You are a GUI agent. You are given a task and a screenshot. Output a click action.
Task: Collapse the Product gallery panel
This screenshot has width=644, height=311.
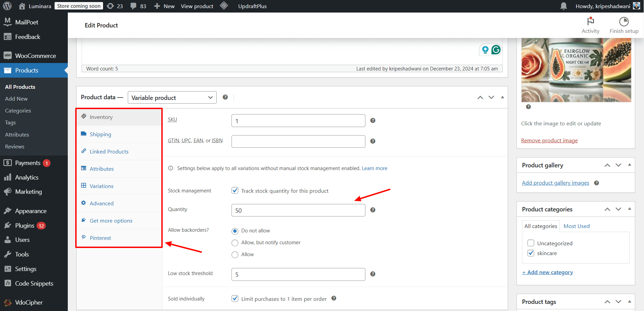coord(629,165)
